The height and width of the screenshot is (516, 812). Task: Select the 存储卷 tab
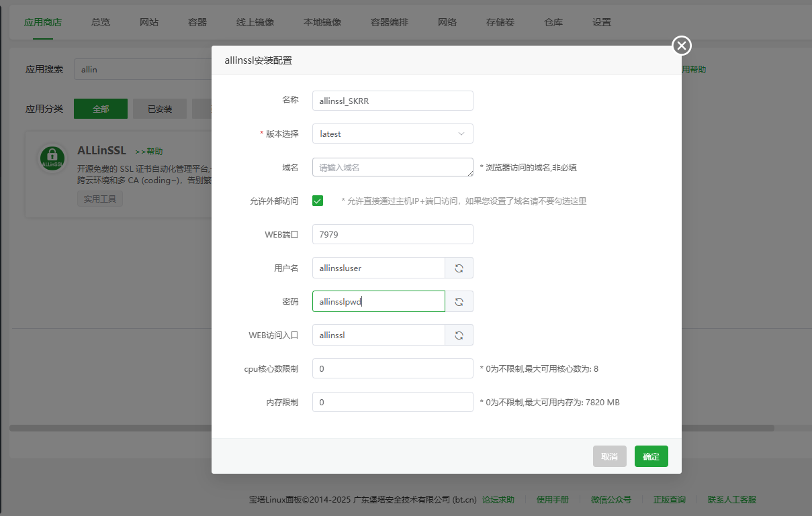coord(500,22)
